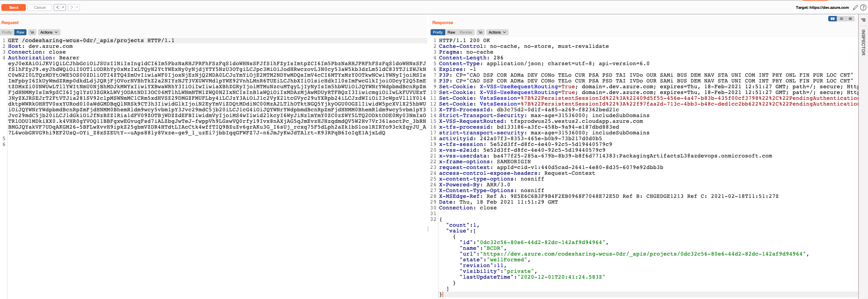The width and height of the screenshot is (868, 299).
Task: Toggle non-printable characters in Response pane
Action: click(480, 32)
